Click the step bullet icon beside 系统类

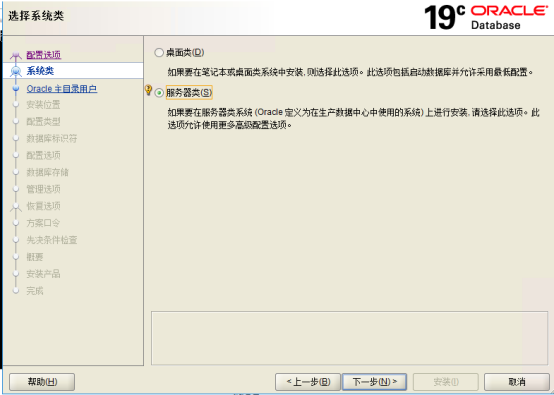(x=16, y=71)
